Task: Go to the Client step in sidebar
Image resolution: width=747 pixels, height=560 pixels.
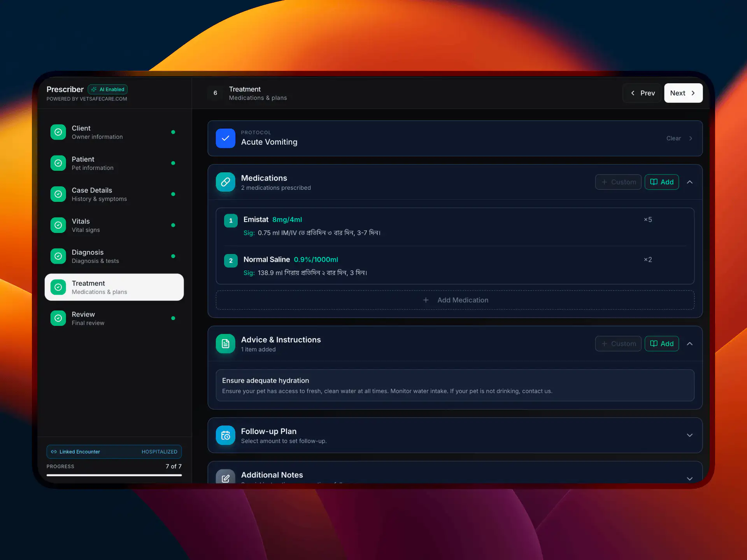Action: [114, 132]
